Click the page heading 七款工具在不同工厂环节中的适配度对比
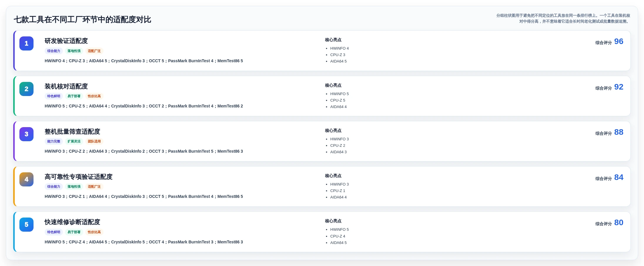The height and width of the screenshot is (266, 644). pos(82,20)
